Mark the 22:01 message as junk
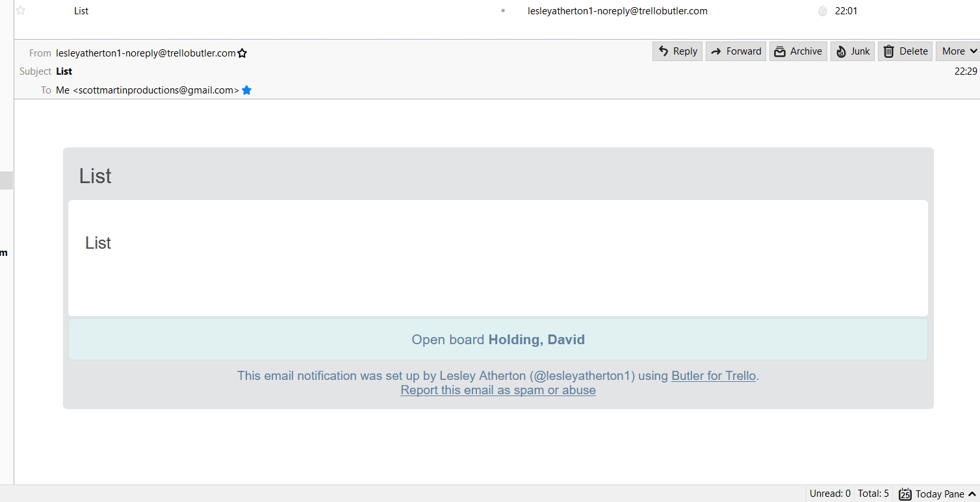 point(822,11)
